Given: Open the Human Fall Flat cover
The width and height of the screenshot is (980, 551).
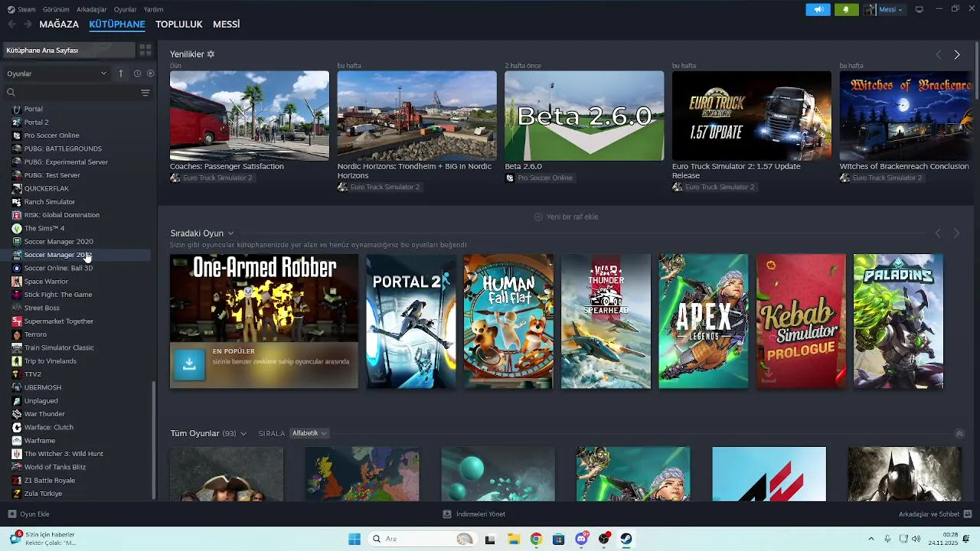Looking at the screenshot, I should (508, 321).
